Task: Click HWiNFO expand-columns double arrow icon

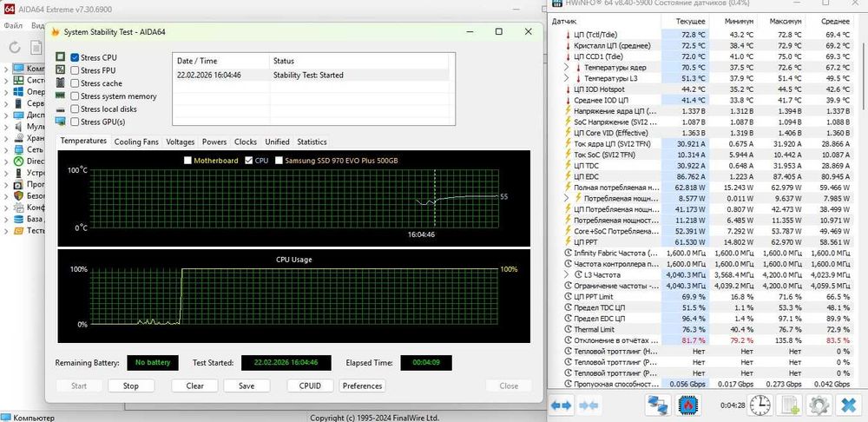Action: (x=562, y=406)
